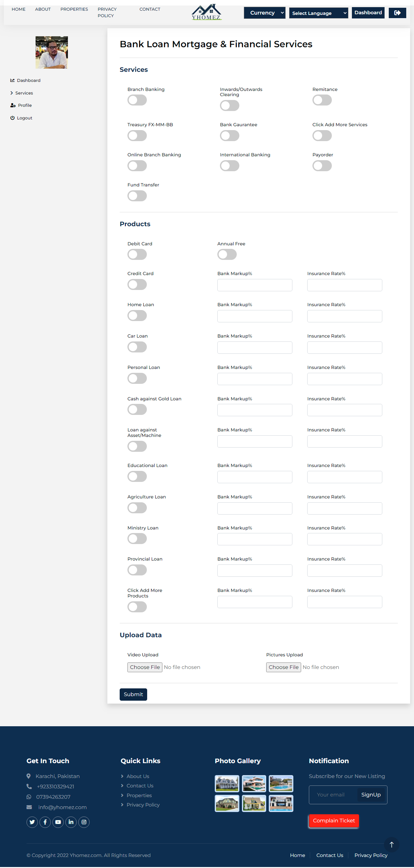Viewport: 414px width, 868px height.
Task: Open the Instagram social icon in footer
Action: point(84,822)
